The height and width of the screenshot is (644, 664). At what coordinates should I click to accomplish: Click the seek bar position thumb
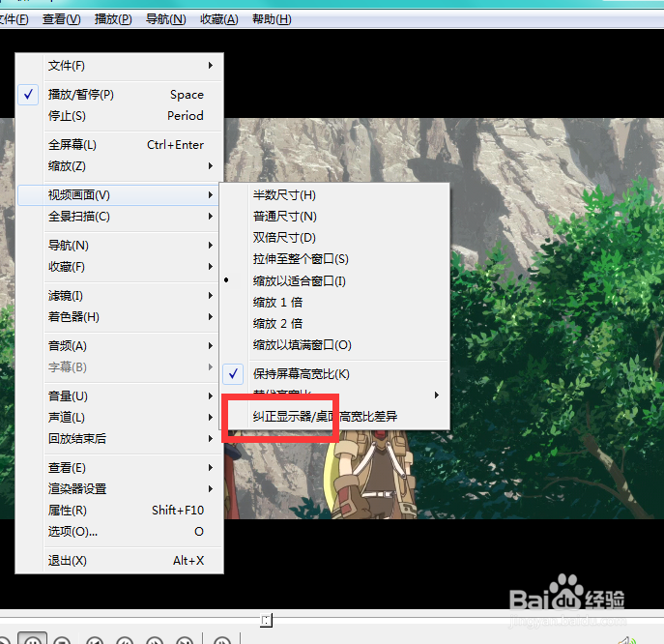point(266,620)
